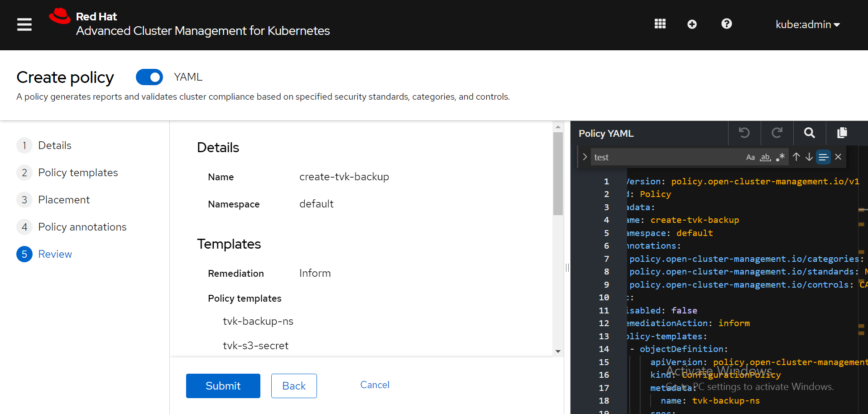Type in the find search field

tap(666, 157)
